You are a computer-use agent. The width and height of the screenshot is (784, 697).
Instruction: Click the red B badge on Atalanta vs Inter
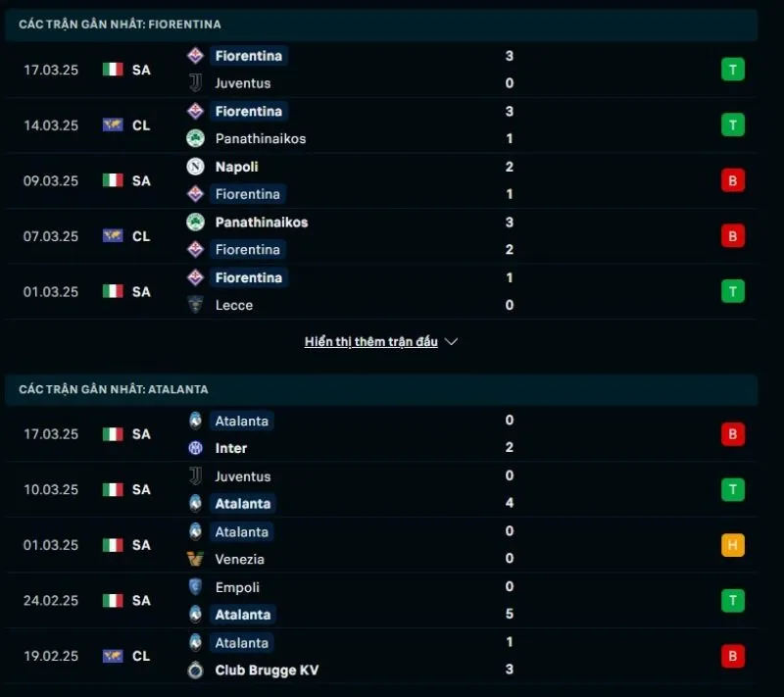(732, 433)
